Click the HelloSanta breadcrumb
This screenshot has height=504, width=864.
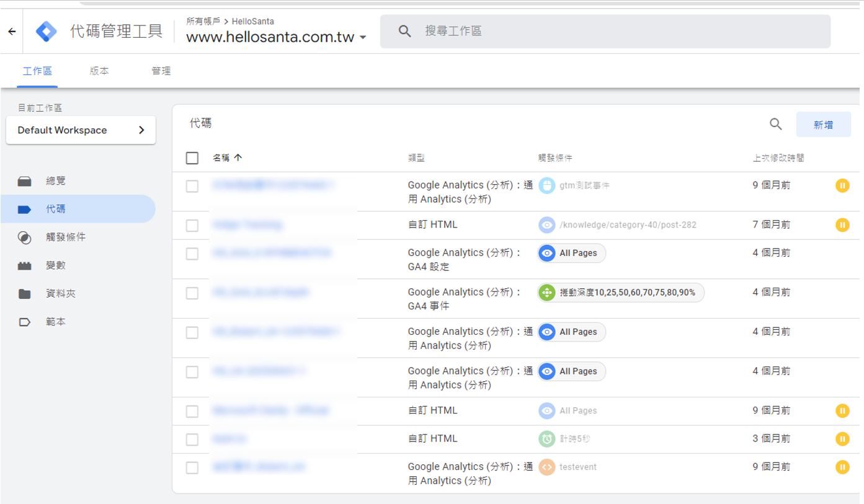(253, 21)
